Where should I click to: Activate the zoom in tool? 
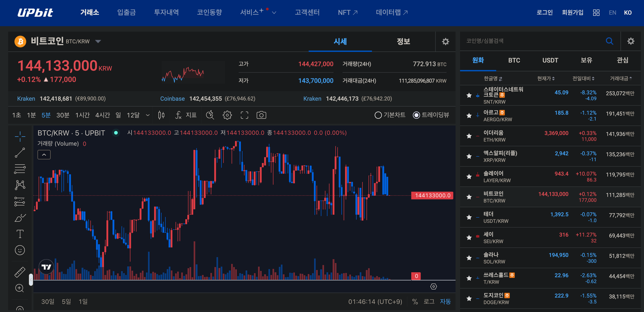coord(20,288)
